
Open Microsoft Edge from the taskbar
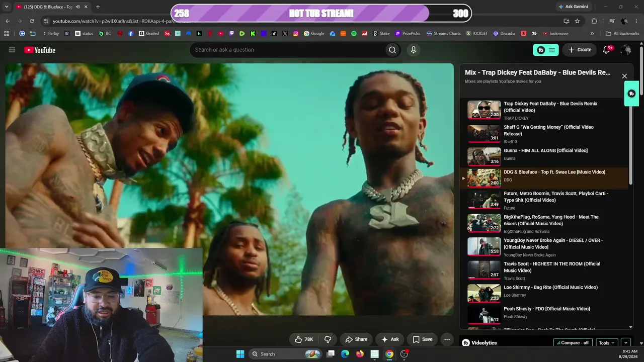(x=345, y=354)
